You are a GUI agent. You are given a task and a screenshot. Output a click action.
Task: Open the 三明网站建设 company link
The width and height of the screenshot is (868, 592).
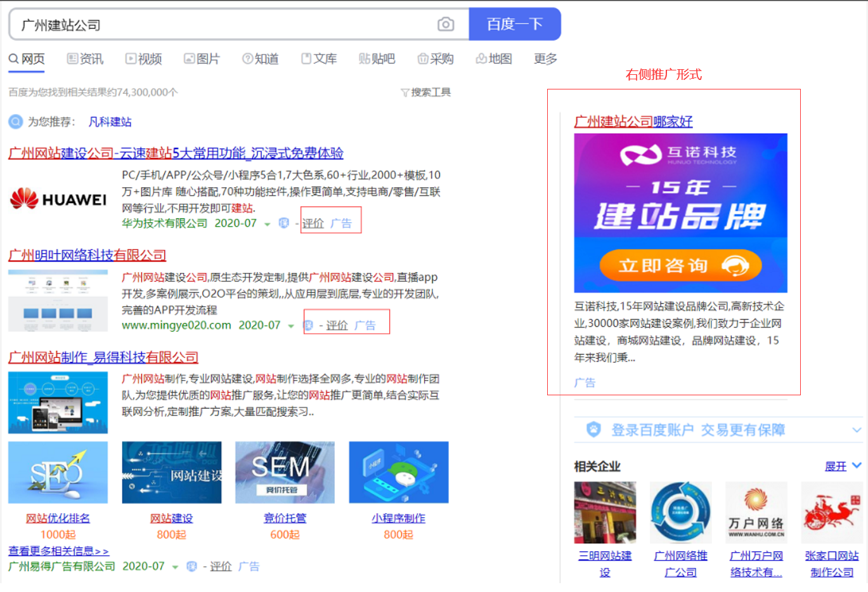[x=605, y=563]
